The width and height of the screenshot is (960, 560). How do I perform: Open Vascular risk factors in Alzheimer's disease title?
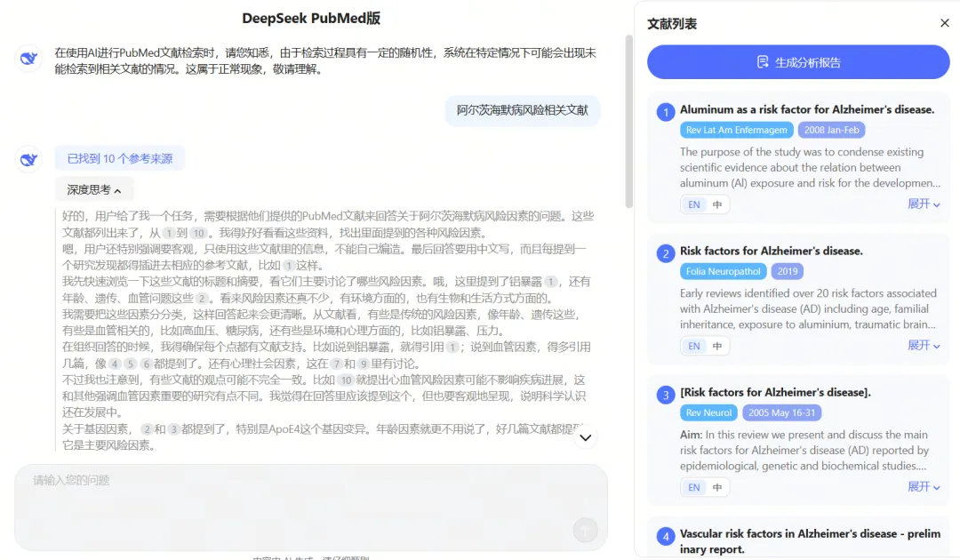click(810, 541)
